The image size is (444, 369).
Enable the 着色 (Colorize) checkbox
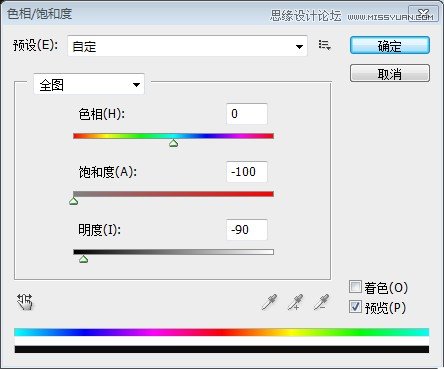pos(355,287)
